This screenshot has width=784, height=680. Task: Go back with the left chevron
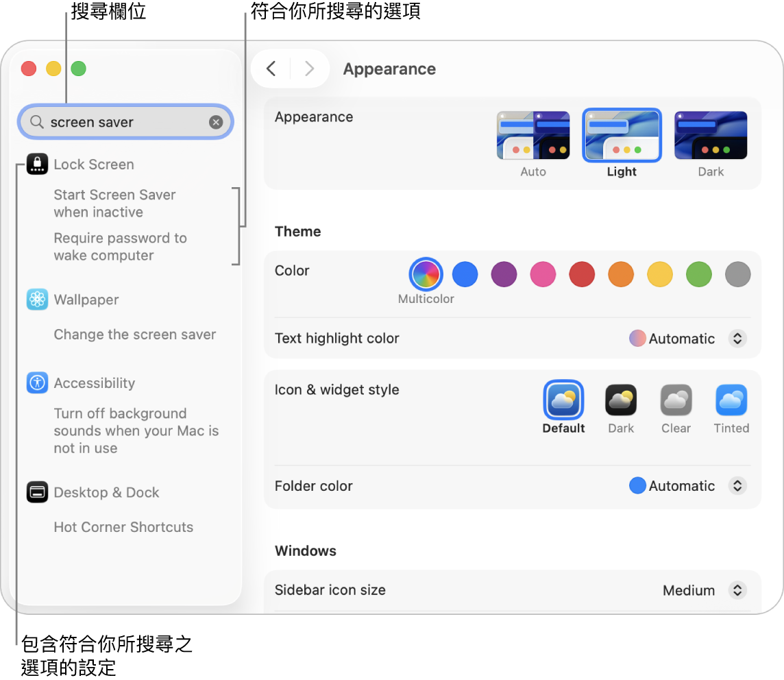tap(271, 69)
